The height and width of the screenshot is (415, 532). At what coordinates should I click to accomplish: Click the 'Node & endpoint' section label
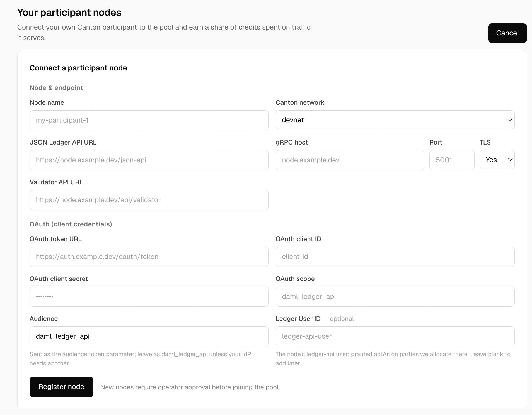tap(56, 88)
